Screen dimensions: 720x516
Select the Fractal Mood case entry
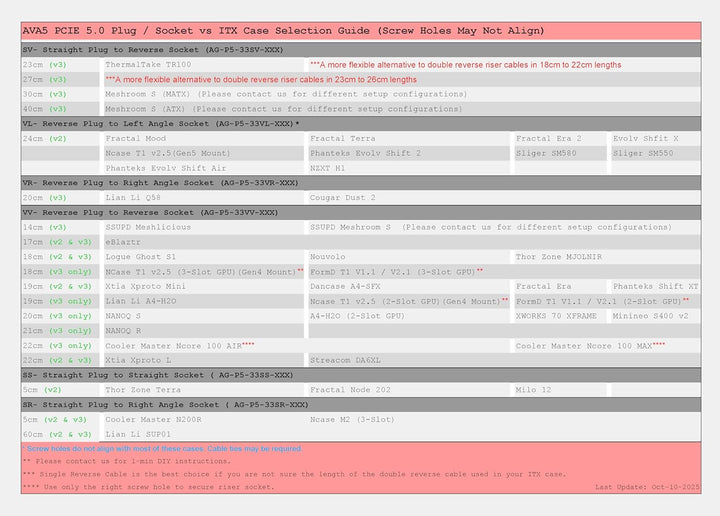coord(136,138)
